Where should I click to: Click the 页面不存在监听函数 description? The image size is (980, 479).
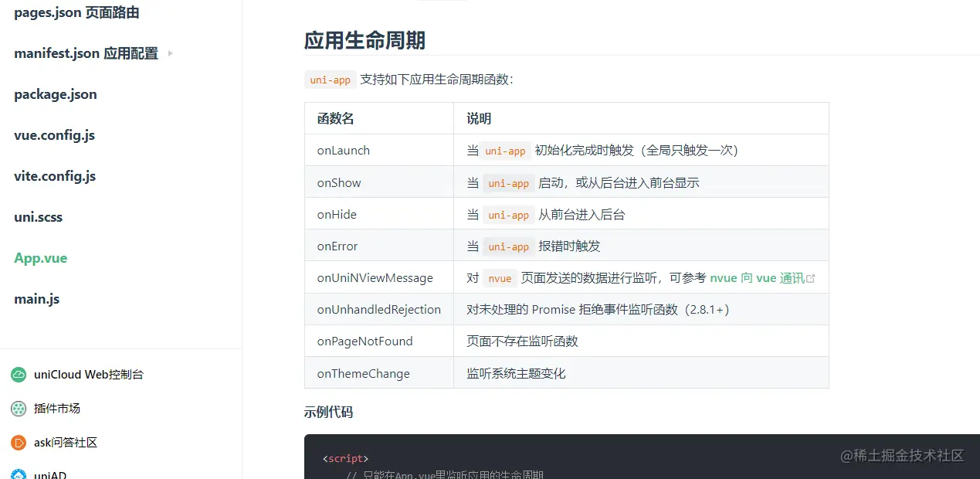(522, 341)
